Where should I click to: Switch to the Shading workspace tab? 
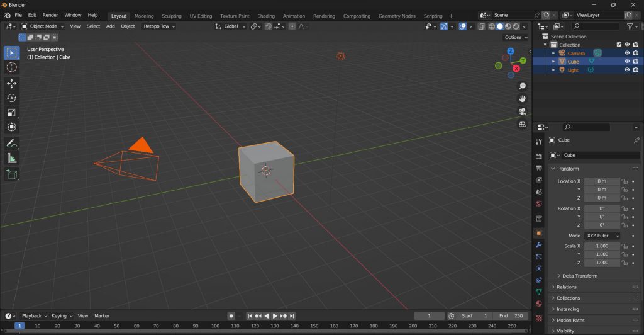(x=266, y=16)
